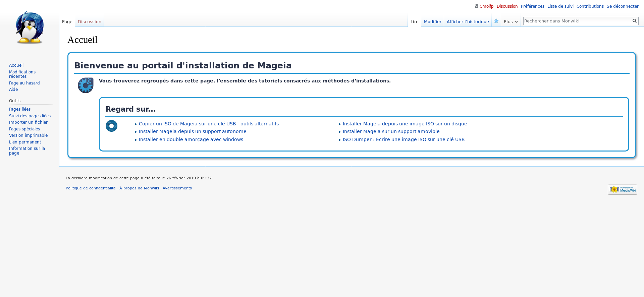Open ISO Dumper article link

click(404, 139)
